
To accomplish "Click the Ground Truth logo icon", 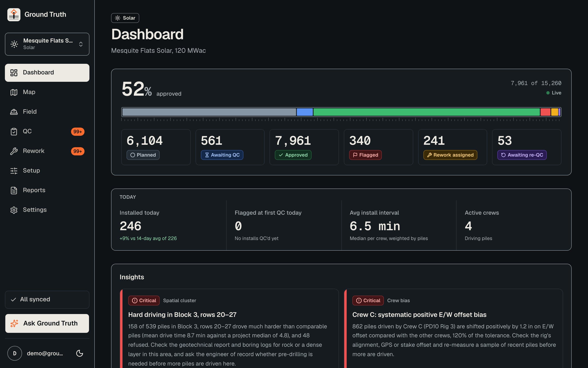I will (x=14, y=15).
